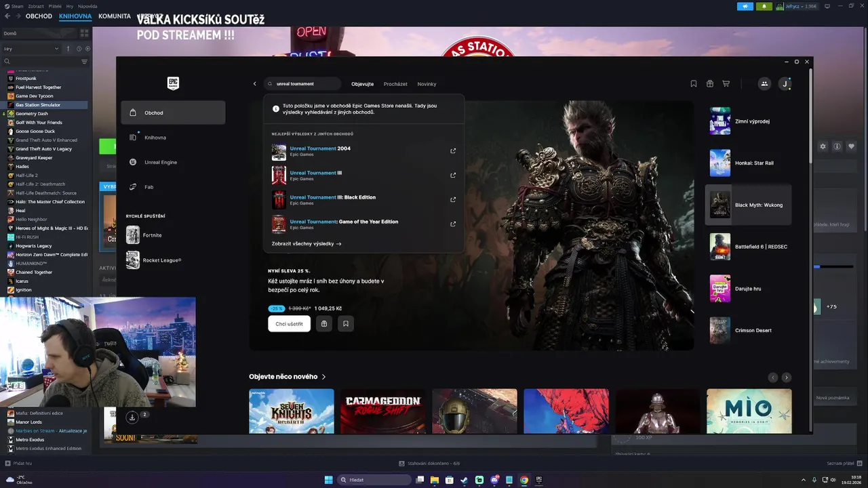Click the gift button beside Chci ušetřit
This screenshot has width=868, height=488.
click(324, 324)
